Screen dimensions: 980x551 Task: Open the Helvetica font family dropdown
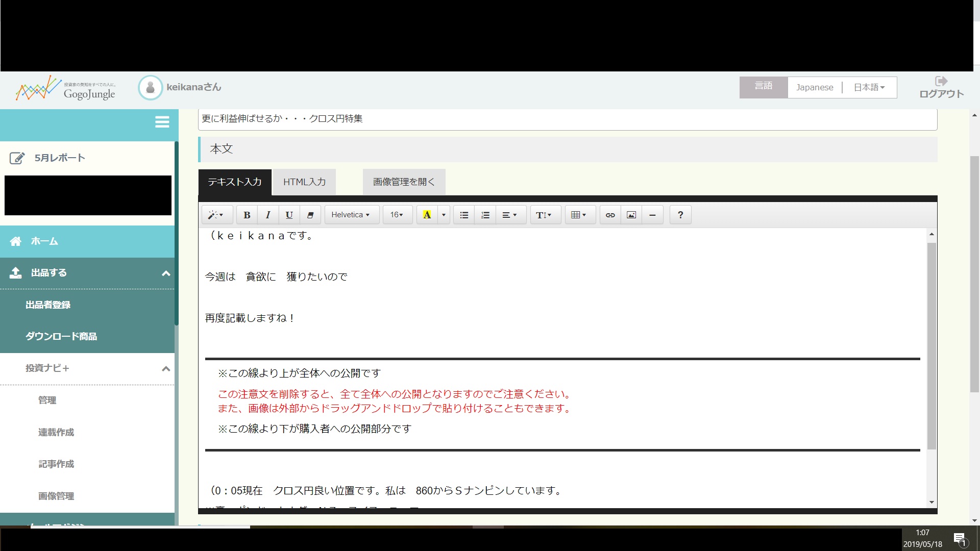pos(351,215)
